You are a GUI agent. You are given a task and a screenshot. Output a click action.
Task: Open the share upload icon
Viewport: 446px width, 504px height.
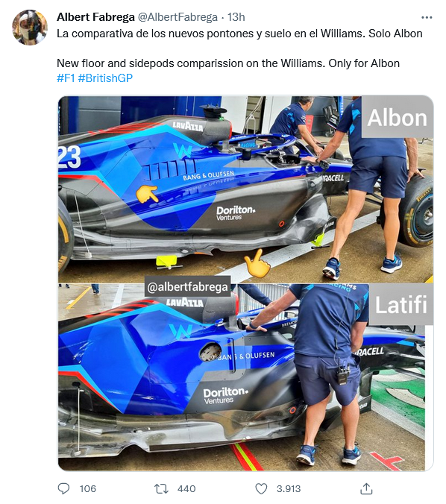coord(366,488)
